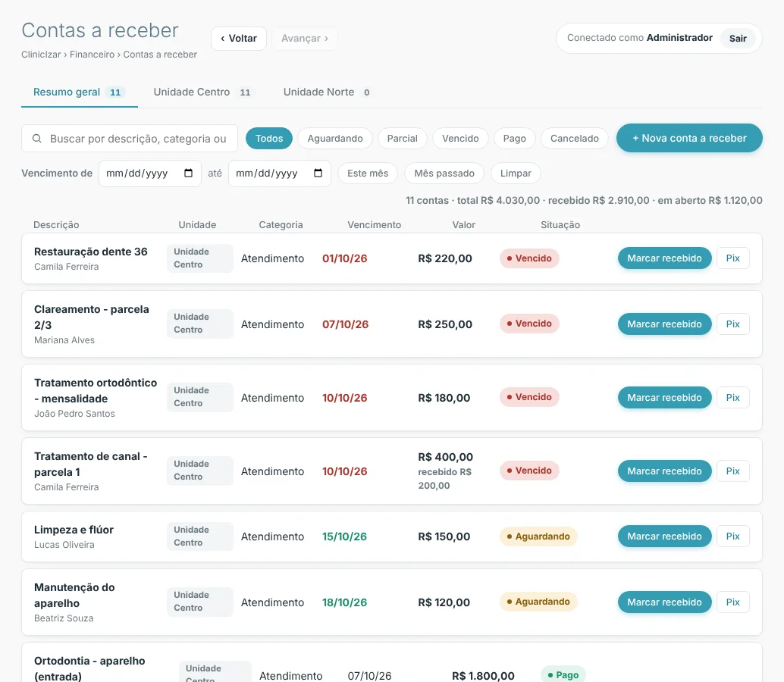Viewport: 784px width, 682px height.
Task: Click patient name Lucas Oliveira
Action: pos(64,545)
